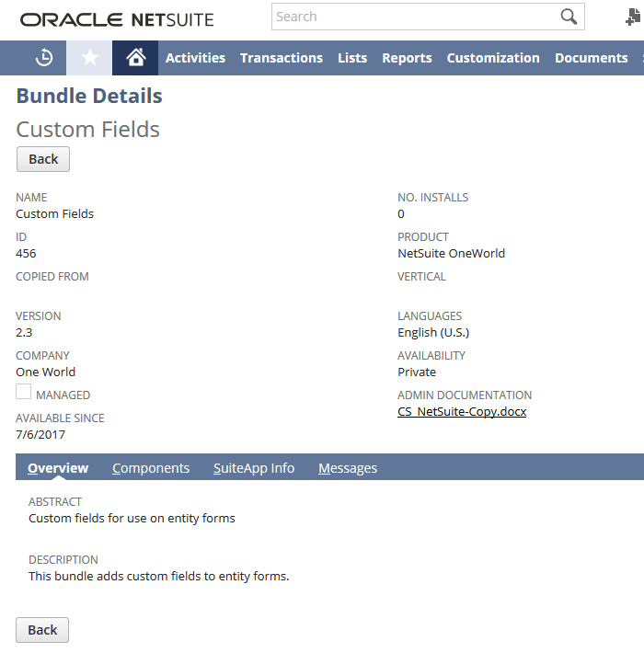
Task: Open the CS_NetSuite-Copy.docx link
Action: coord(462,411)
